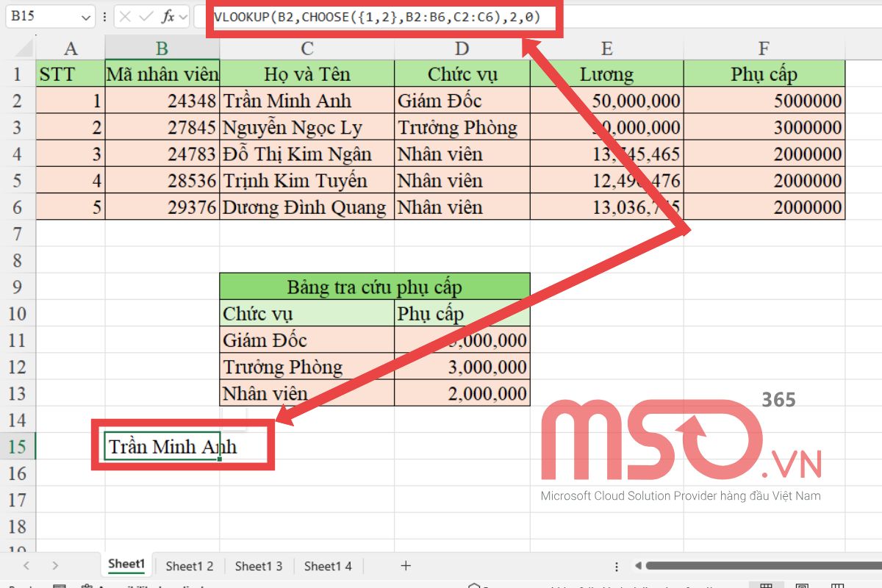
Task: Select the 'Nhân viên' cell in row 4
Action: pos(462,154)
